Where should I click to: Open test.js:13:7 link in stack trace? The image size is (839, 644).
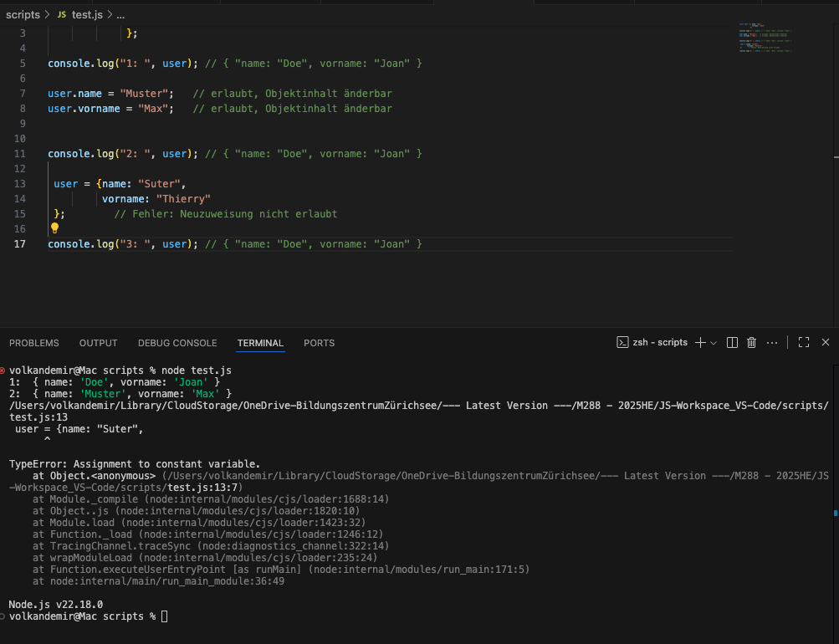[202, 488]
